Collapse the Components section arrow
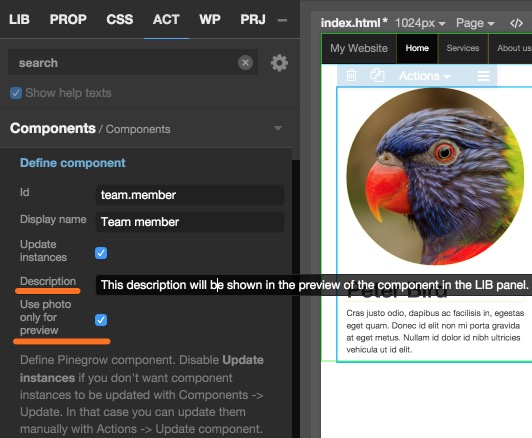The height and width of the screenshot is (438, 532). [278, 128]
